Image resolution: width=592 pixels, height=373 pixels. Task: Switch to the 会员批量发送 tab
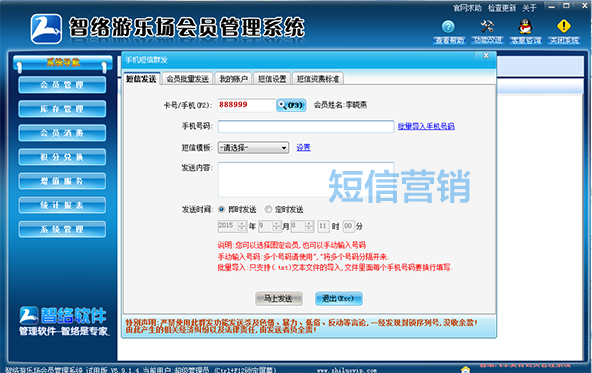187,79
